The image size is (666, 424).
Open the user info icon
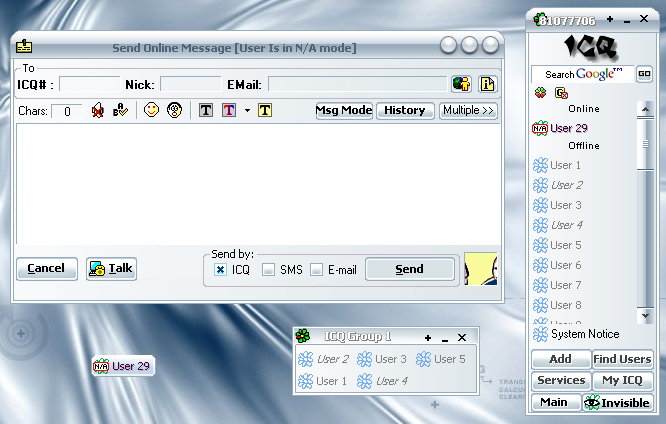coord(487,84)
